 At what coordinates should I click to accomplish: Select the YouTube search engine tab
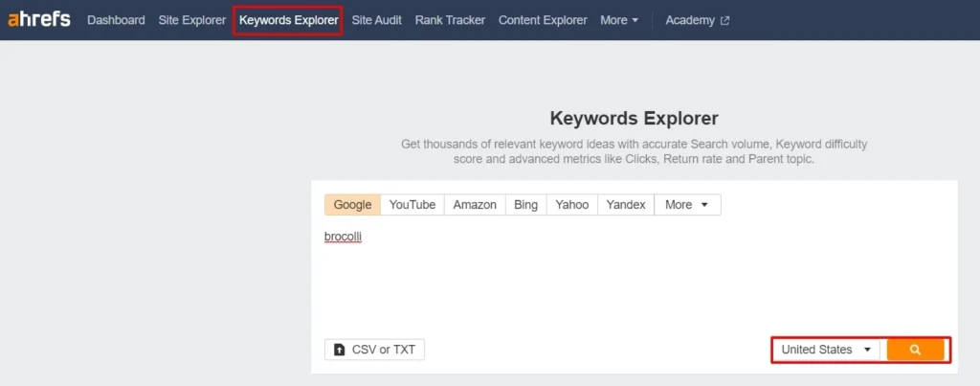(412, 205)
